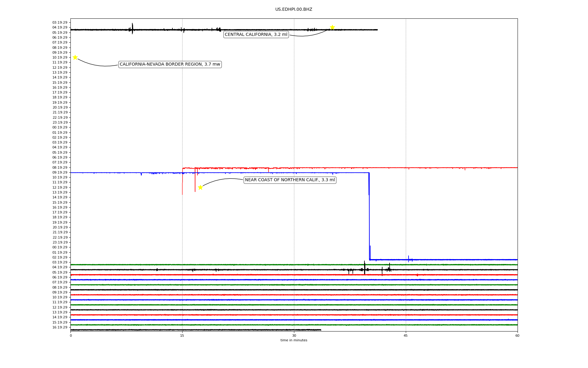Click the star near Northern California coast label

pyautogui.click(x=200, y=187)
